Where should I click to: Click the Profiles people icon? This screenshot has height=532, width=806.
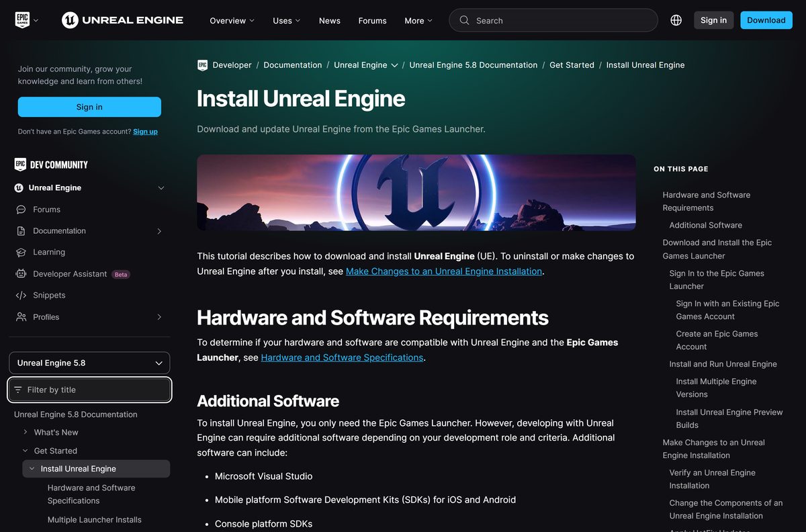pyautogui.click(x=21, y=317)
